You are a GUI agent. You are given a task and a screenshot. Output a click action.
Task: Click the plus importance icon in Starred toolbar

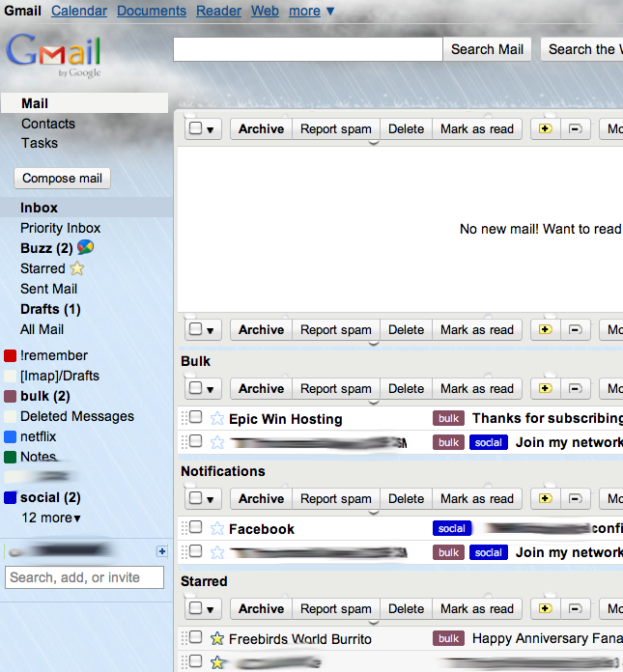(546, 608)
